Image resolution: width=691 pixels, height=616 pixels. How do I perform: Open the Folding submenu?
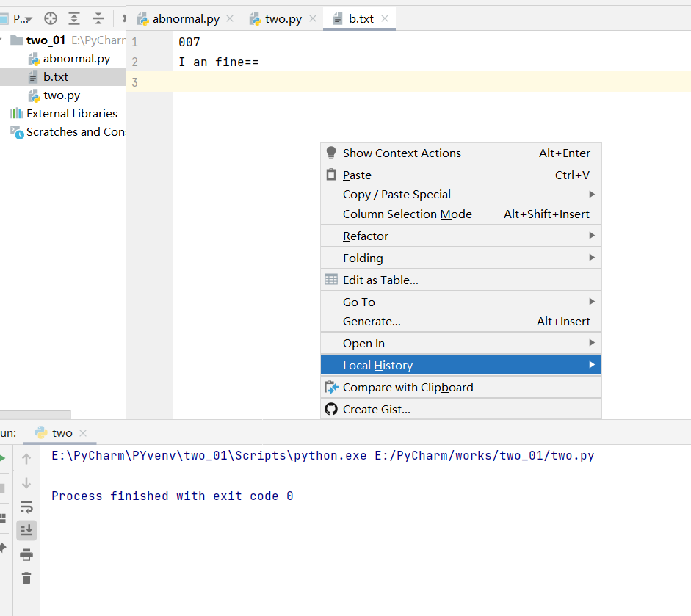tap(460, 258)
